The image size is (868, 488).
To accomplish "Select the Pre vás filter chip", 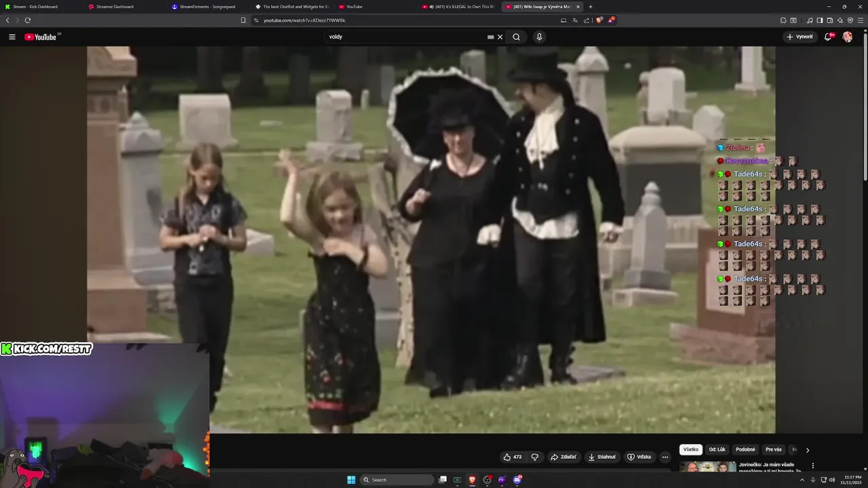I will (x=774, y=449).
